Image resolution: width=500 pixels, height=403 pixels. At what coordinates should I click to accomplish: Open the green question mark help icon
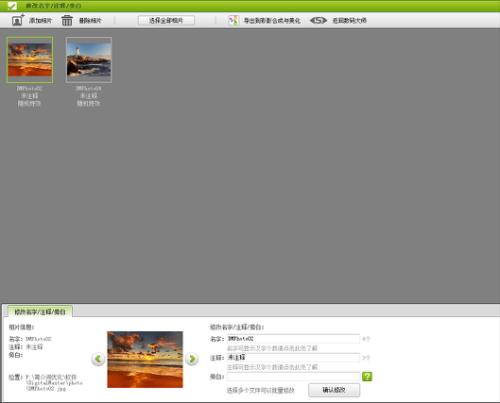(x=367, y=376)
